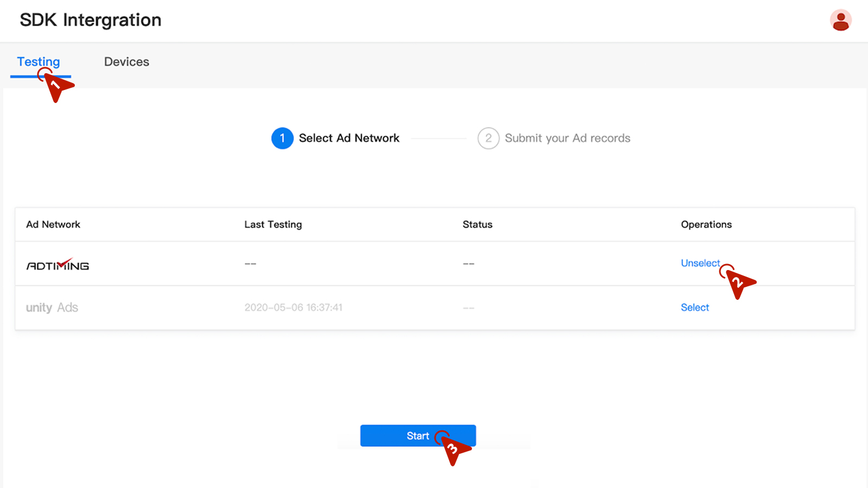Switch to the Testing tab
This screenshot has height=488, width=868.
point(39,62)
